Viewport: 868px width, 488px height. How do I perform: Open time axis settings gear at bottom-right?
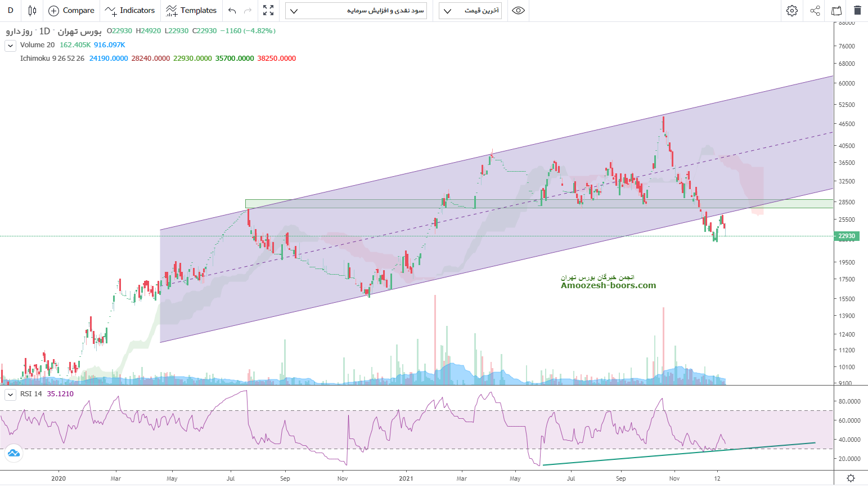click(851, 478)
